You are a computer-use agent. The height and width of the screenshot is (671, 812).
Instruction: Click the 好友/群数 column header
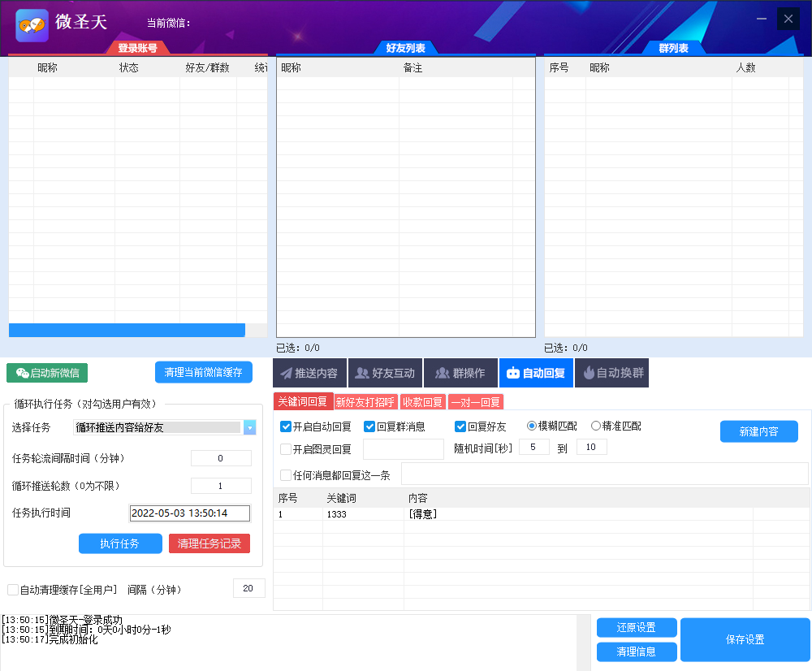208,68
